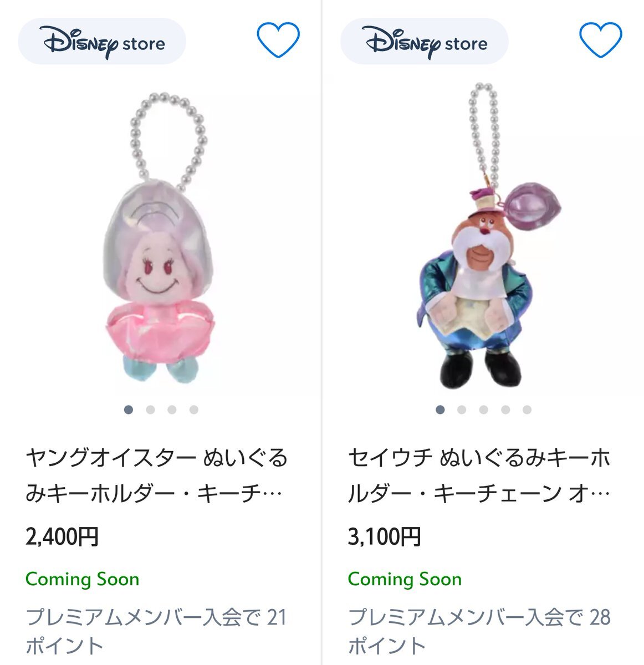This screenshot has height=665, width=644.
Task: Tap premium member 28 points text
Action: (x=479, y=631)
